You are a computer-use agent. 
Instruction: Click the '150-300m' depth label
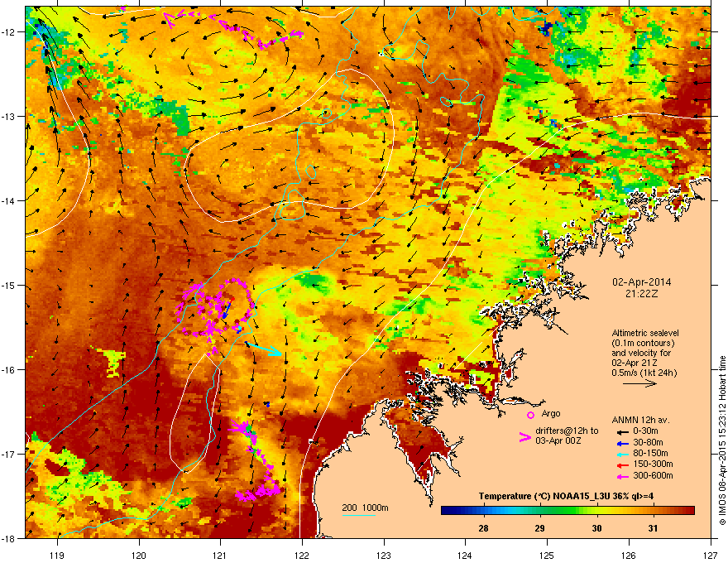653,464
